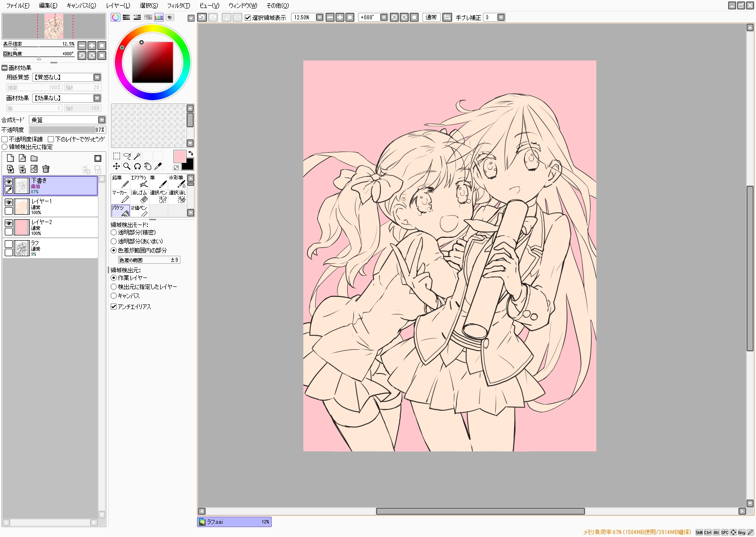Choose the 水彩筆 watercolor brush

point(177,182)
